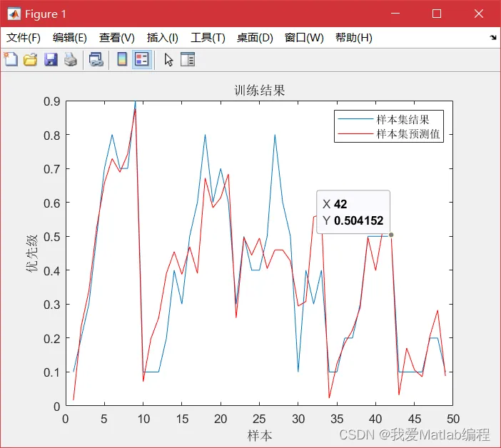Click the dock figure arrow icon

[x=493, y=38]
